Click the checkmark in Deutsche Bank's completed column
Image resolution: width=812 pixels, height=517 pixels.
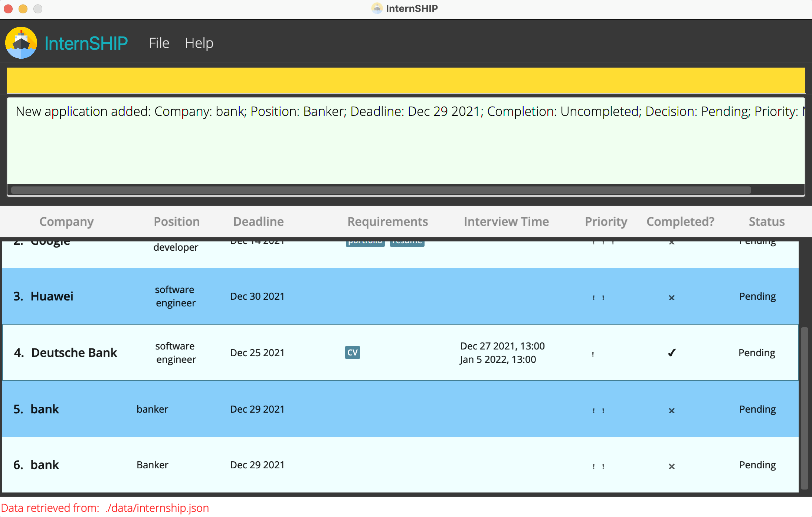pyautogui.click(x=672, y=352)
